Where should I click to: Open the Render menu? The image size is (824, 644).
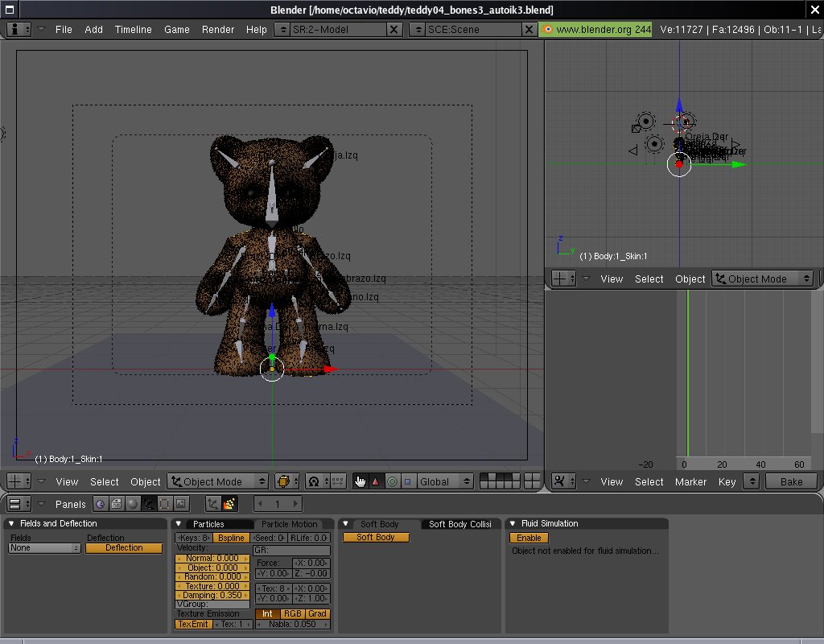click(218, 29)
